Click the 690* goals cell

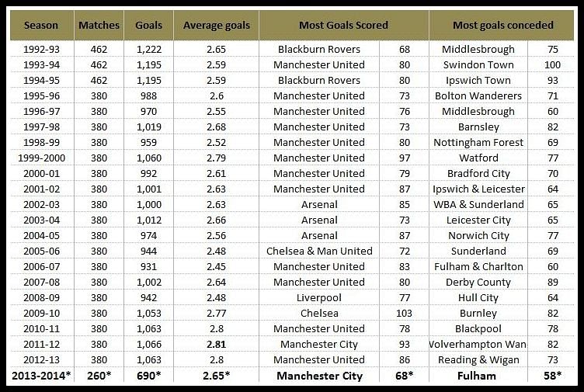click(x=148, y=376)
